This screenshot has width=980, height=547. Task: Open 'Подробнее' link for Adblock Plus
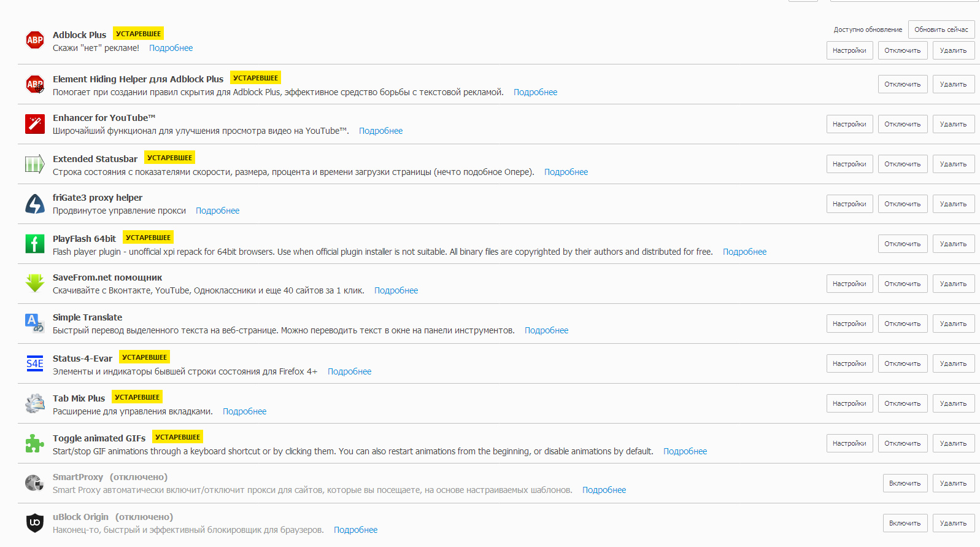coord(171,48)
